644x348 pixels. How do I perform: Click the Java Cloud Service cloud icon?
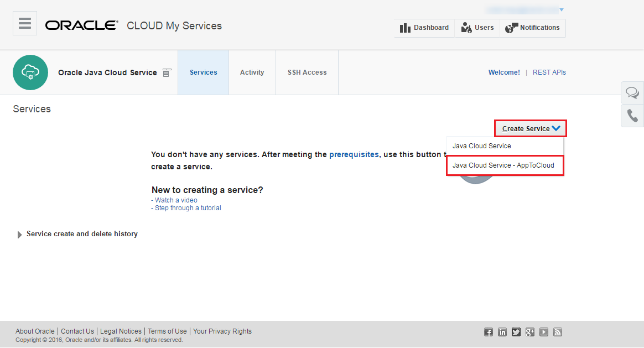pos(30,72)
